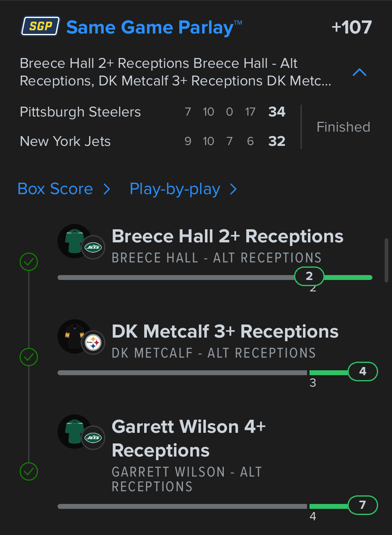Click the Steelers logo badge
Viewport: 392px width, 535px height.
[93, 342]
